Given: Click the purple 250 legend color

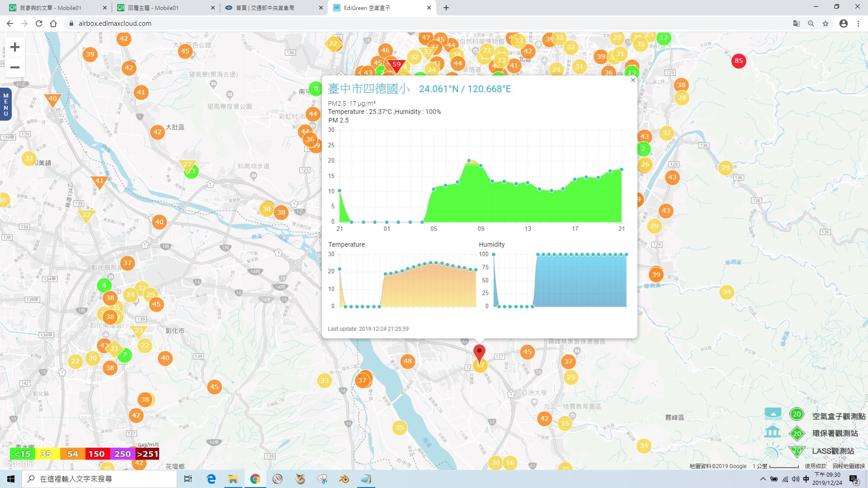Looking at the screenshot, I should point(123,454).
